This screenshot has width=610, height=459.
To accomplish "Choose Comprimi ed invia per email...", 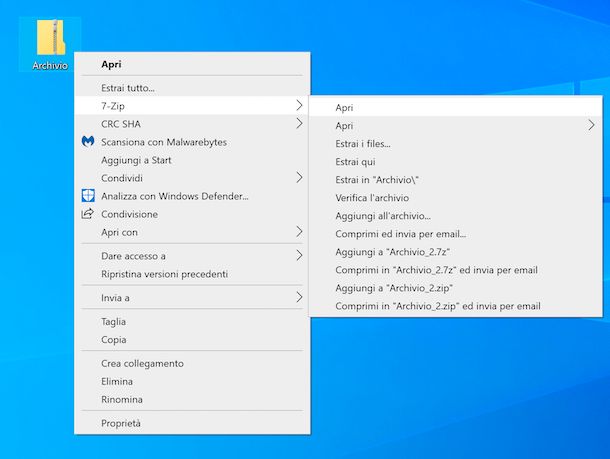I will point(456,234).
